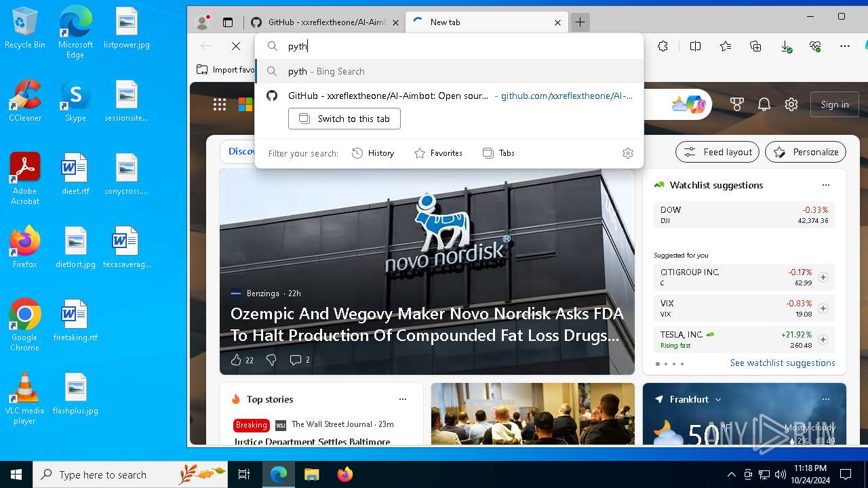Open a new tab with plus button

tap(580, 22)
